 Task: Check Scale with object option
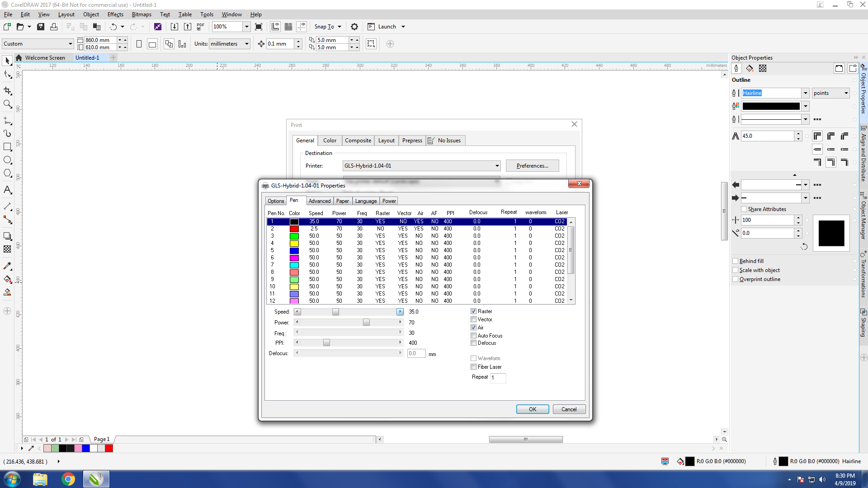(x=736, y=270)
